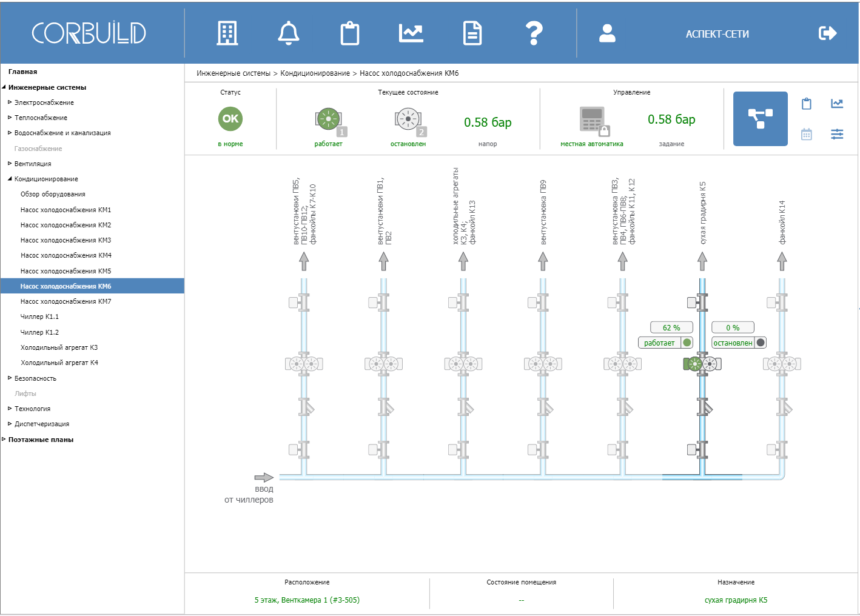Screen dimensions: 860x616
Task: Expand the Теплоснабжение node arrow
Action: coord(10,118)
